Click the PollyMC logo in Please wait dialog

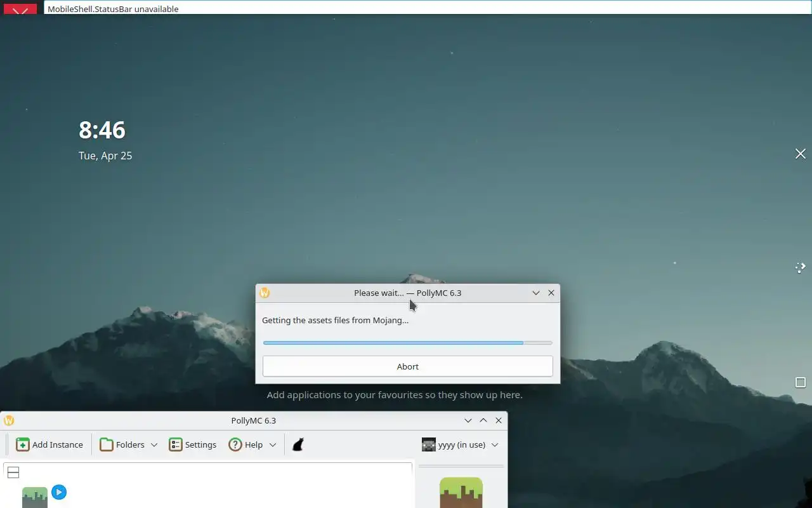point(265,293)
